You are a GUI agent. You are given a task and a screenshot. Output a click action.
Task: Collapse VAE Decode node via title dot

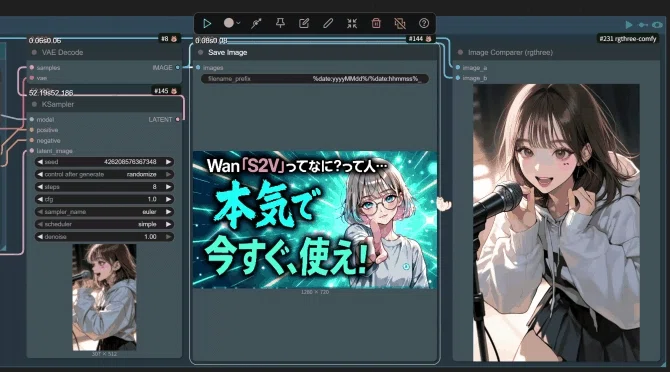[34, 53]
